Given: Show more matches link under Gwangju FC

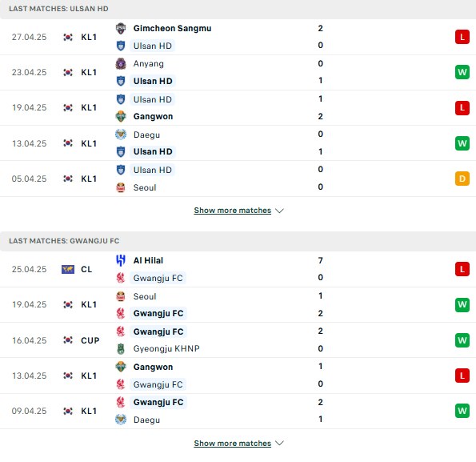Looking at the screenshot, I should pyautogui.click(x=233, y=443).
